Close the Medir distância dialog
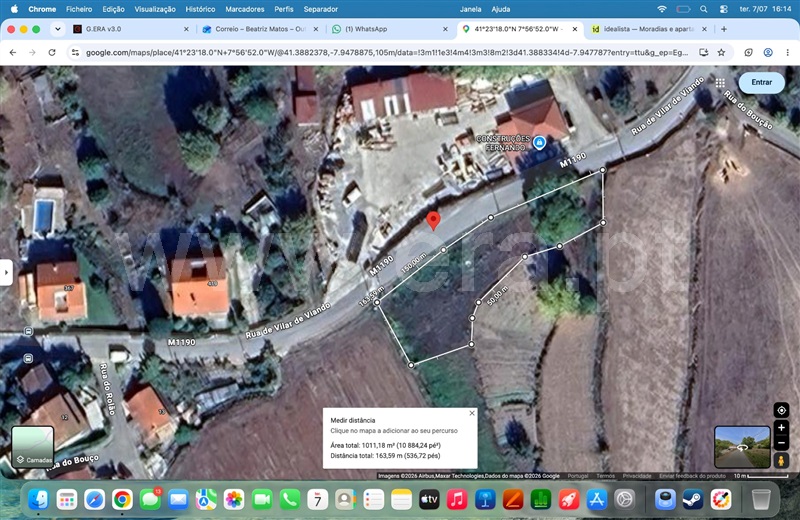This screenshot has height=520, width=800. (x=472, y=413)
